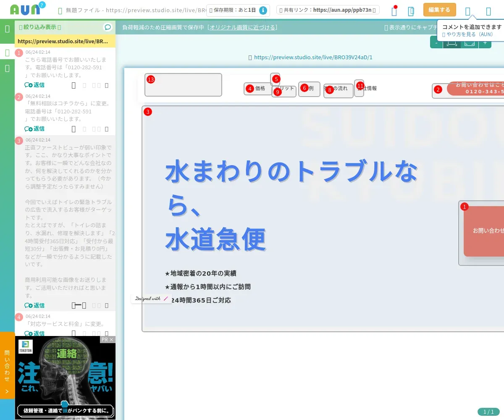Open the notification icon with red dot
Image resolution: width=504 pixels, height=420 pixels.
pyautogui.click(x=394, y=10)
